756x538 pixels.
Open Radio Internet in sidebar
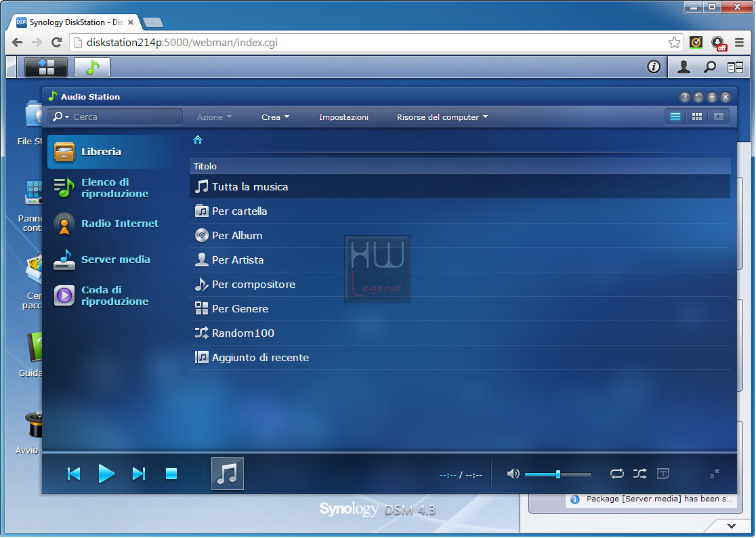tap(114, 224)
